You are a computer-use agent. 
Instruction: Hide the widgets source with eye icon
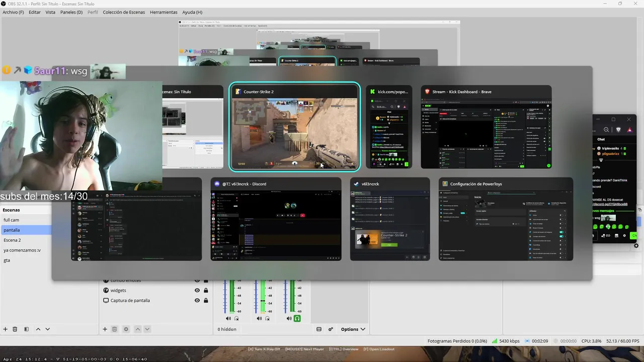pos(197,290)
